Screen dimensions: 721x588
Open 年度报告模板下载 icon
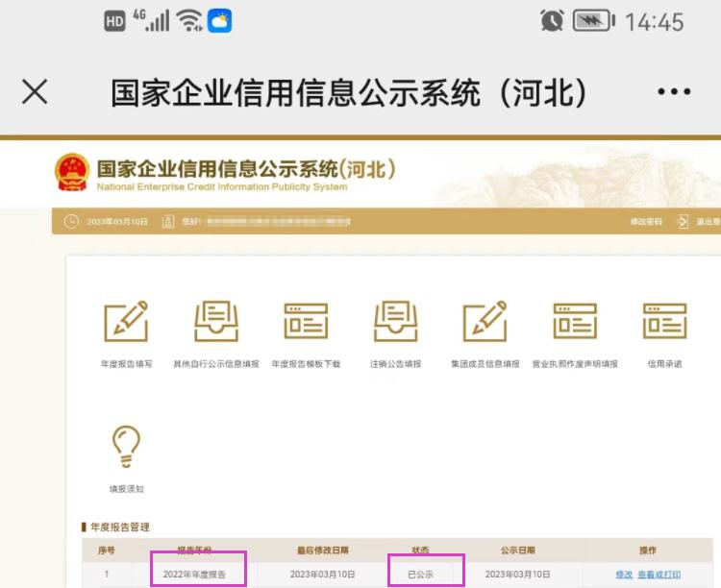coord(306,321)
